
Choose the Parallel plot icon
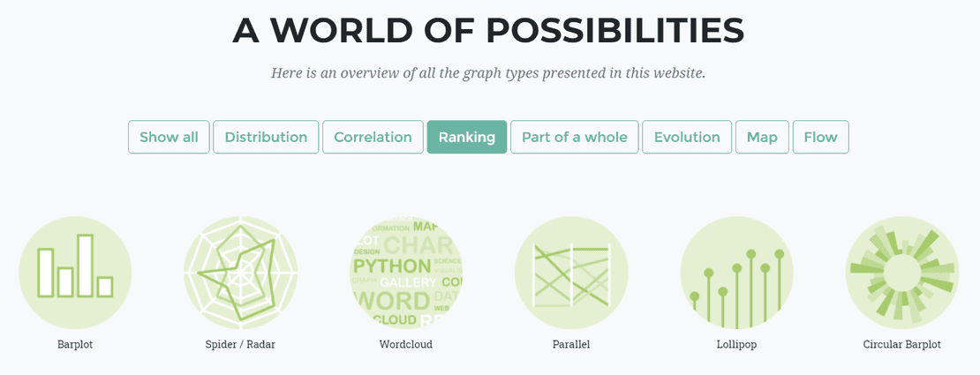(x=571, y=273)
